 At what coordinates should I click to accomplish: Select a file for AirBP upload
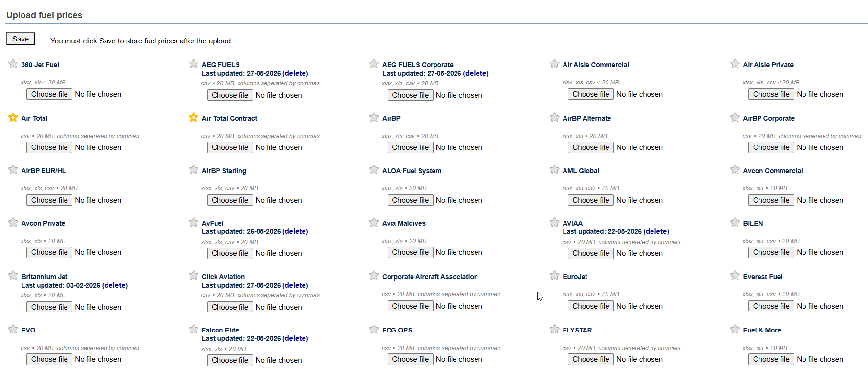(411, 147)
